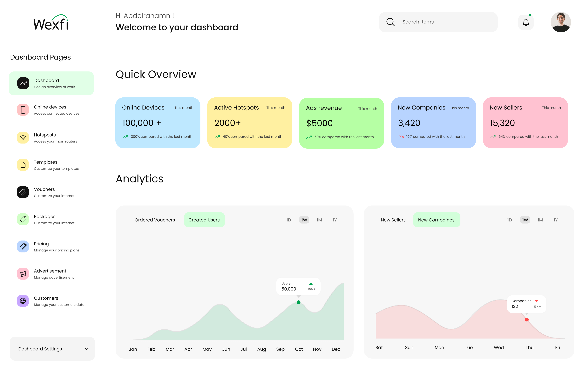Select 1M range on users chart
This screenshot has width=588, height=380.
(319, 220)
